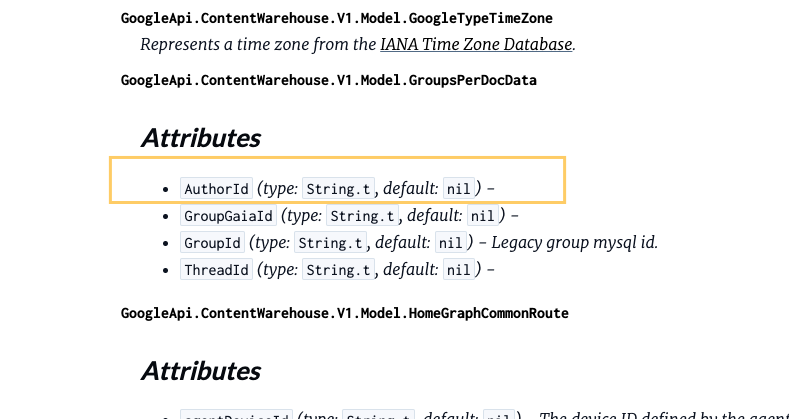Screen dimensions: 789x419
Task: Select the GroupGaiaId attribute name
Action: pyautogui.click(x=228, y=216)
